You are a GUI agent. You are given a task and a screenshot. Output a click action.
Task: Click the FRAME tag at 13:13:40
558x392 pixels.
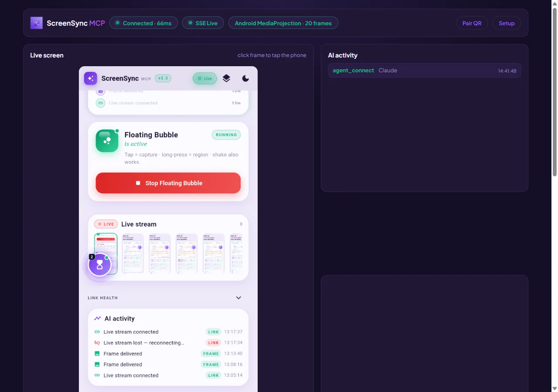coord(211,354)
